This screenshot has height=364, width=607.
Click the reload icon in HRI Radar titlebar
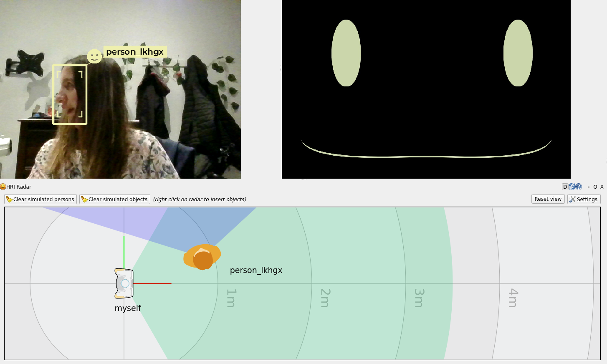tap(572, 187)
